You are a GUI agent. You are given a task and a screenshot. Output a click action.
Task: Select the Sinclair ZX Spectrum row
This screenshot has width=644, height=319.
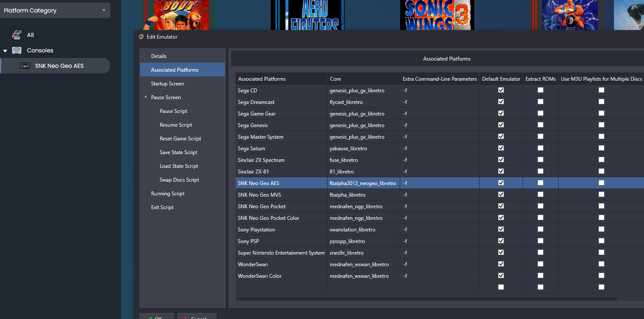281,160
